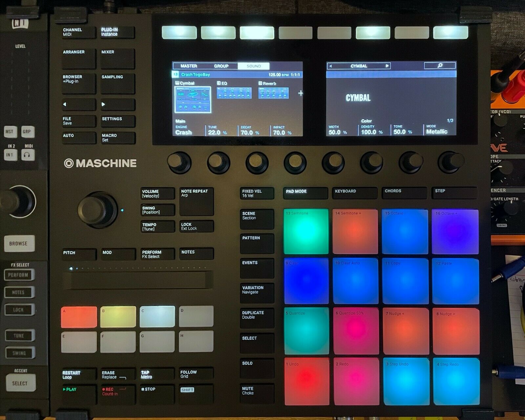Toggle FIXED VEL 16 Vel
The width and height of the screenshot is (525, 420).
pos(257,193)
